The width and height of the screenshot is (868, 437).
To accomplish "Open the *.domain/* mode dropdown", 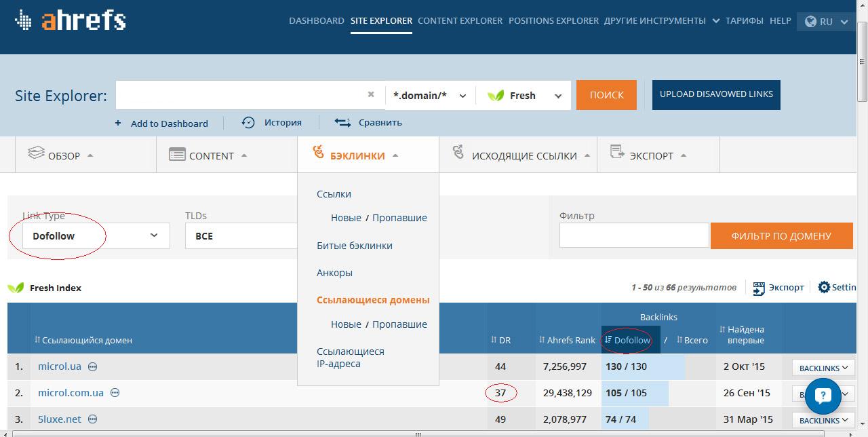I will [x=431, y=95].
